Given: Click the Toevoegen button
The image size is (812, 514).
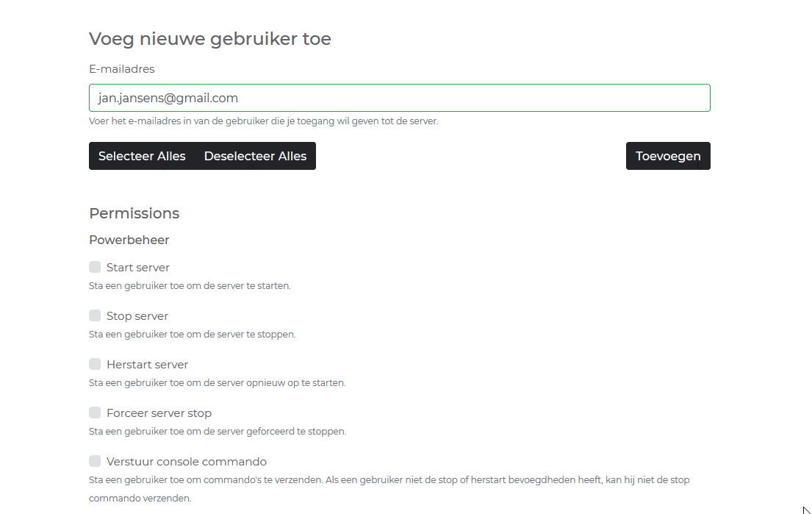Looking at the screenshot, I should point(668,156).
